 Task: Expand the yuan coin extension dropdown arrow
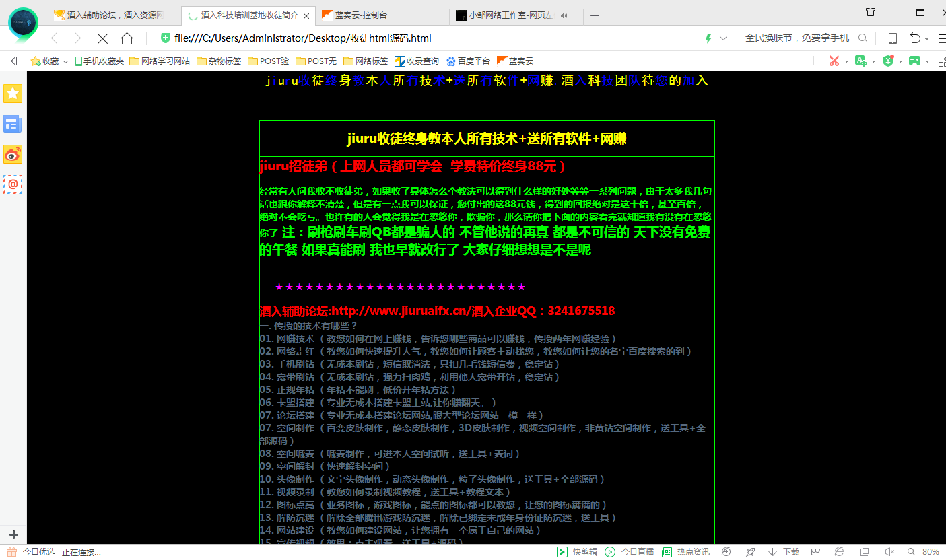(x=900, y=61)
